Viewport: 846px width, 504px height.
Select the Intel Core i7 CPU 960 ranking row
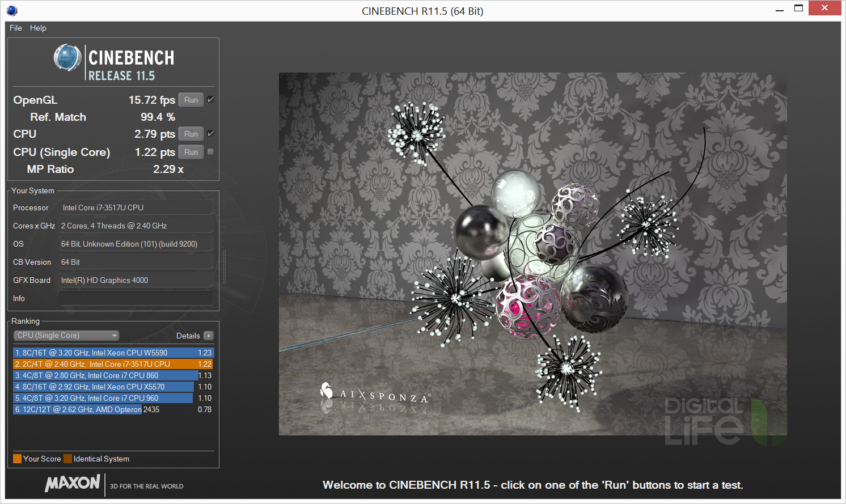113,398
